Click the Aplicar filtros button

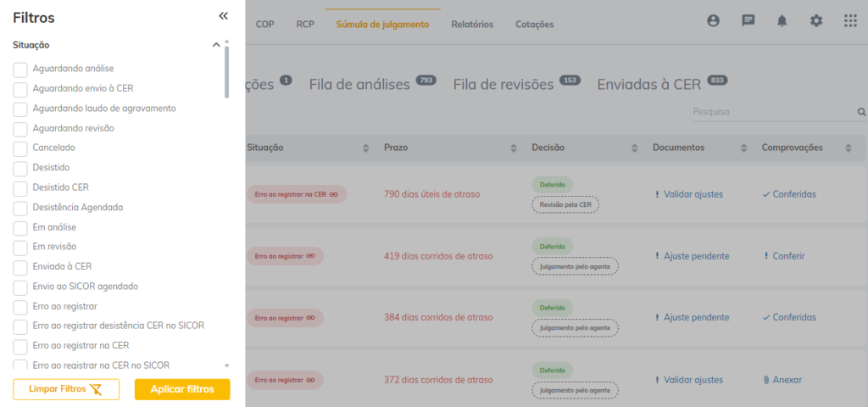(x=182, y=389)
